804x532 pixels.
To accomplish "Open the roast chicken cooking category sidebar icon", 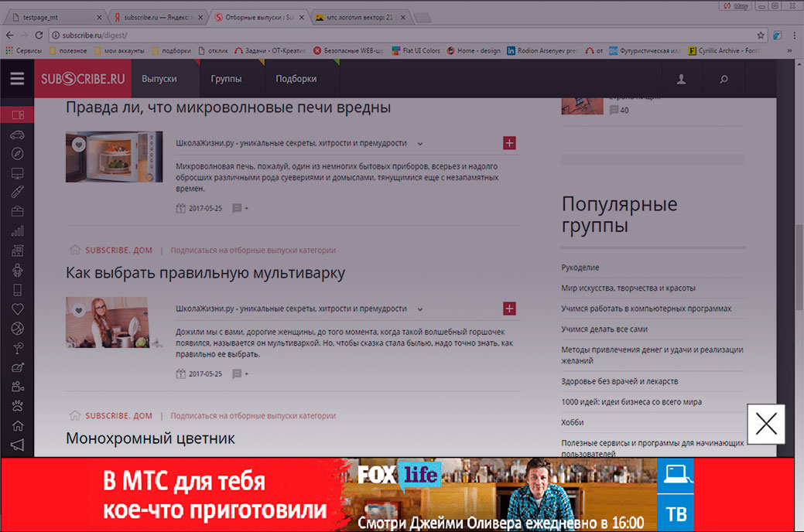I will click(17, 367).
